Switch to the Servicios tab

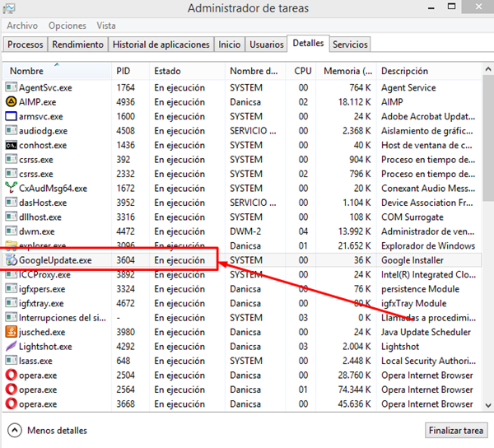(x=350, y=44)
